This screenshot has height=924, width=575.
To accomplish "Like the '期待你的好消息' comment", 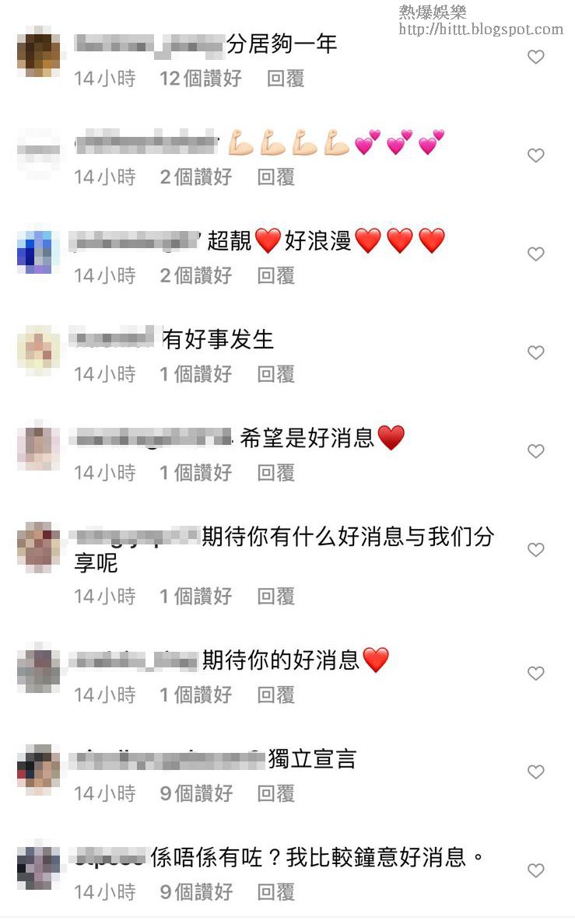I will (x=535, y=673).
